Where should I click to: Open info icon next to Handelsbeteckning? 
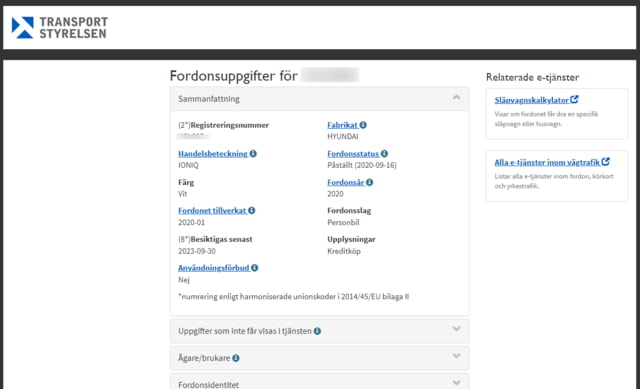pyautogui.click(x=253, y=153)
